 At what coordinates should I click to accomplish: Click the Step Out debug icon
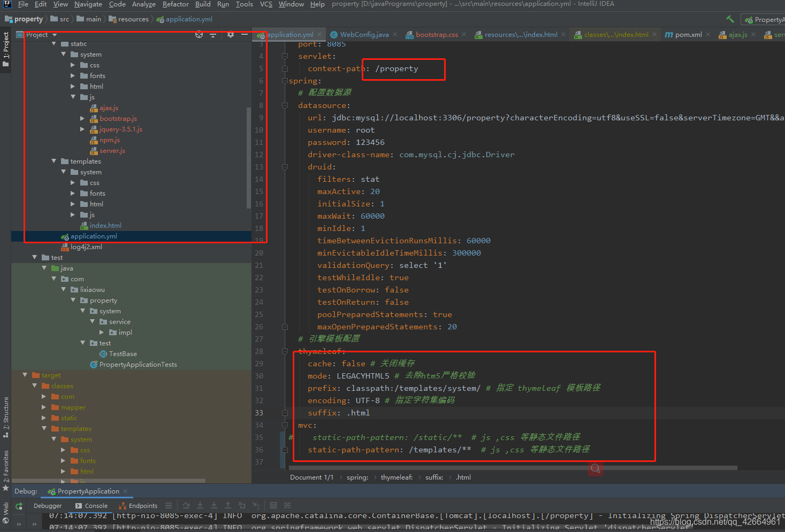[228, 505]
